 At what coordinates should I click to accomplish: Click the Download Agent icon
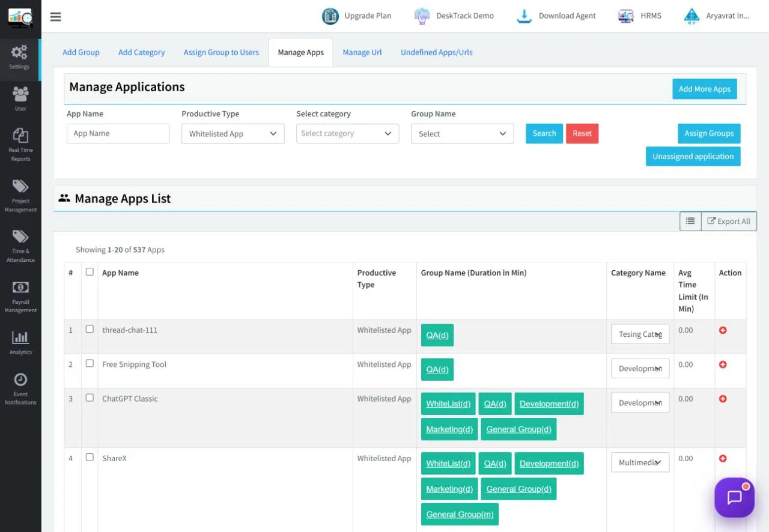click(524, 16)
